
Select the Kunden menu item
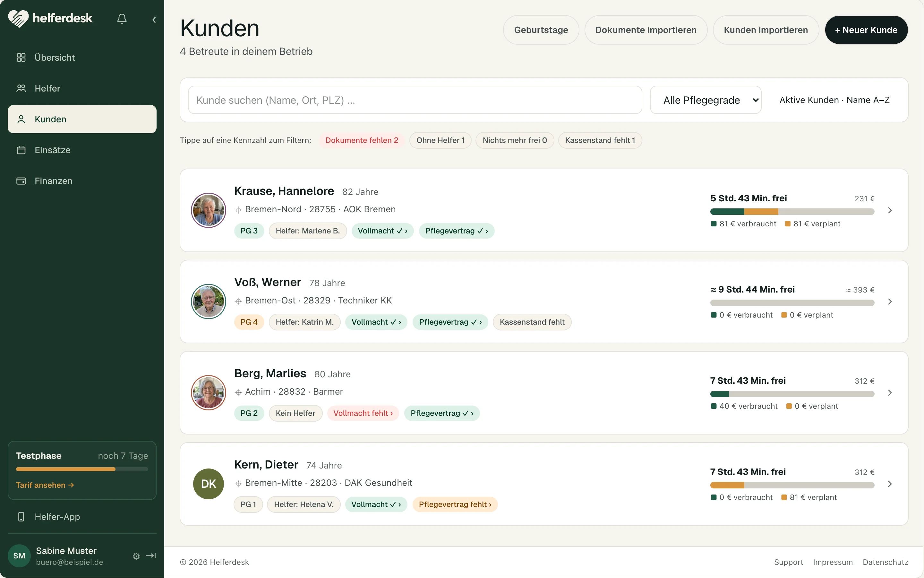[82, 119]
